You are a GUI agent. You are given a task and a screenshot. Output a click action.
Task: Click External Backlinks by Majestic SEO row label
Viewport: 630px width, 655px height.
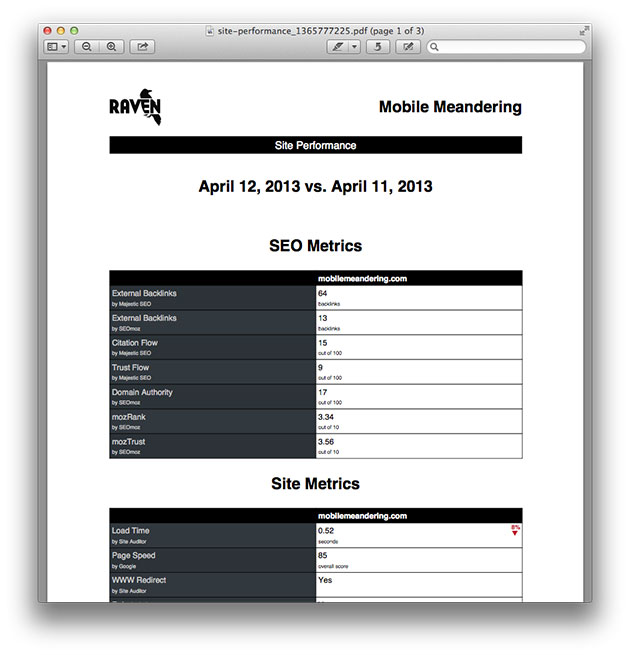pyautogui.click(x=212, y=298)
